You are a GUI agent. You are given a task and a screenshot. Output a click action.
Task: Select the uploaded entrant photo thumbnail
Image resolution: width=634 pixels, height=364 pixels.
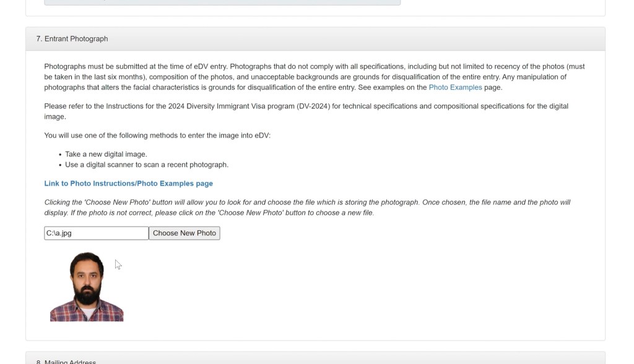click(87, 287)
